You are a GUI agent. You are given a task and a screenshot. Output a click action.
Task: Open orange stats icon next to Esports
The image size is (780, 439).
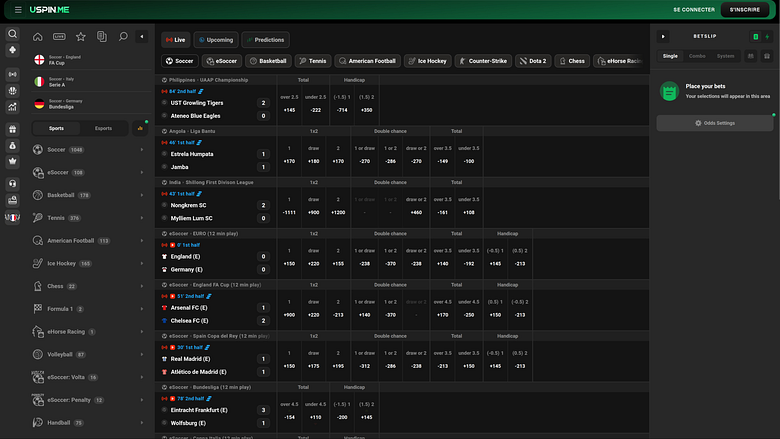[140, 128]
